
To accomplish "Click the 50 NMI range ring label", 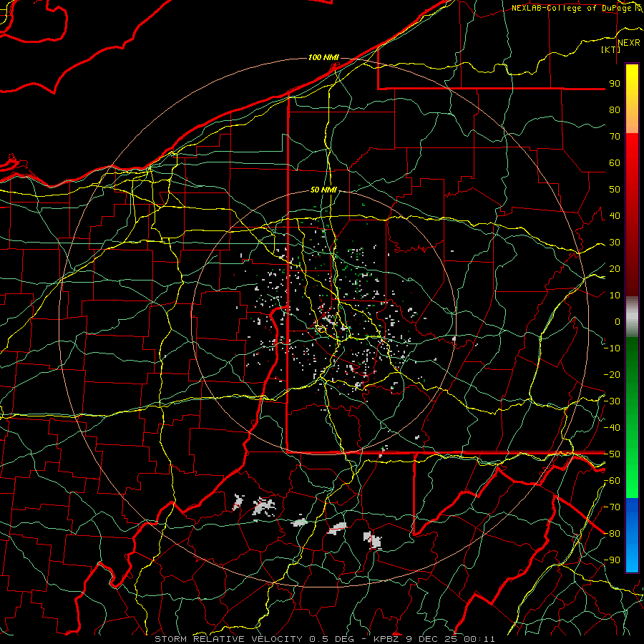I will (x=323, y=190).
